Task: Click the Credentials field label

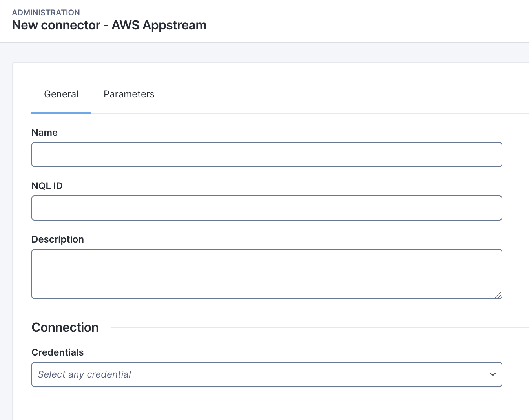Action: [x=58, y=352]
